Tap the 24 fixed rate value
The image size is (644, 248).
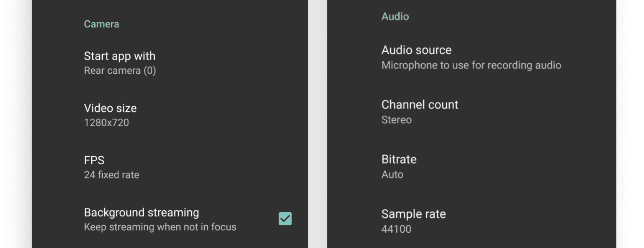(x=112, y=175)
